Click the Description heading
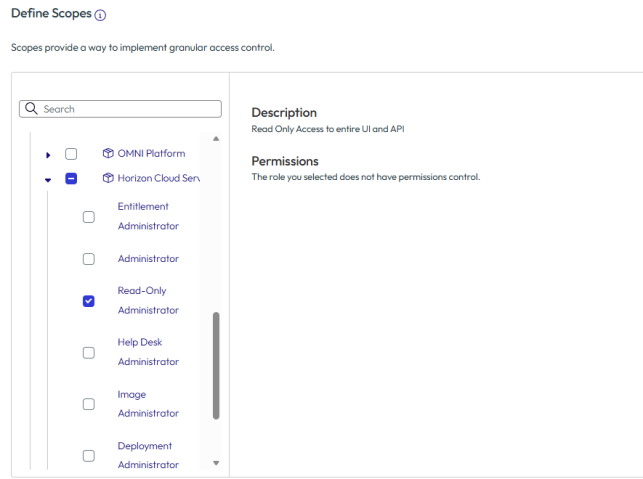 coord(284,113)
